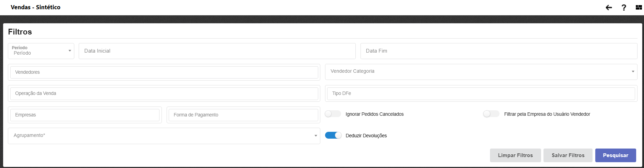Image resolution: width=644 pixels, height=168 pixels.
Task: Open the Agrupamento dropdown list
Action: (164, 136)
